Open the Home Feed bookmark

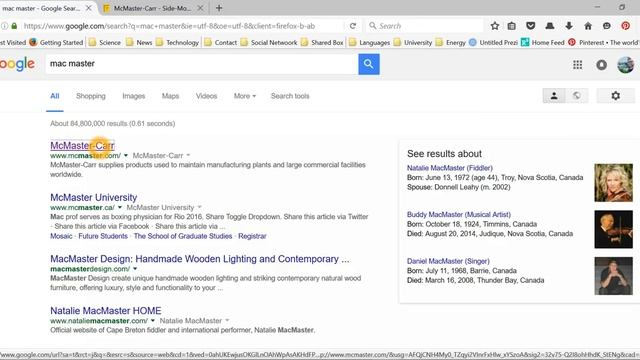click(543, 42)
